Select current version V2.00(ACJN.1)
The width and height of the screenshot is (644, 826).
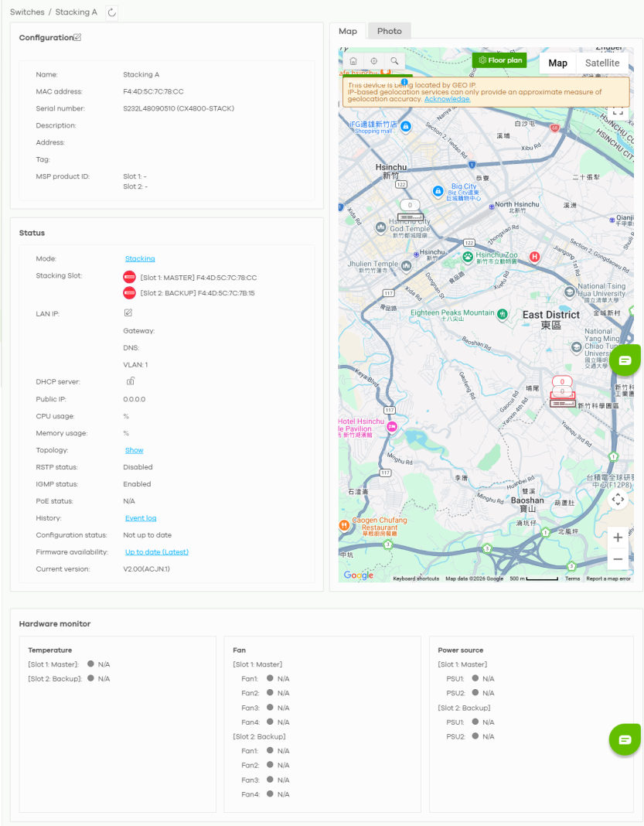click(146, 569)
